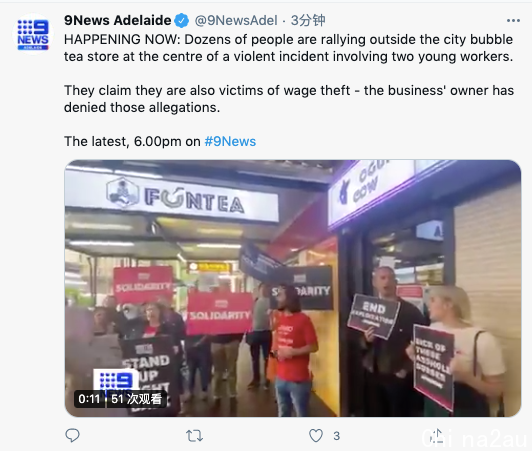Click the 9News Adelaide display name
The width and height of the screenshot is (532, 451).
117,20
